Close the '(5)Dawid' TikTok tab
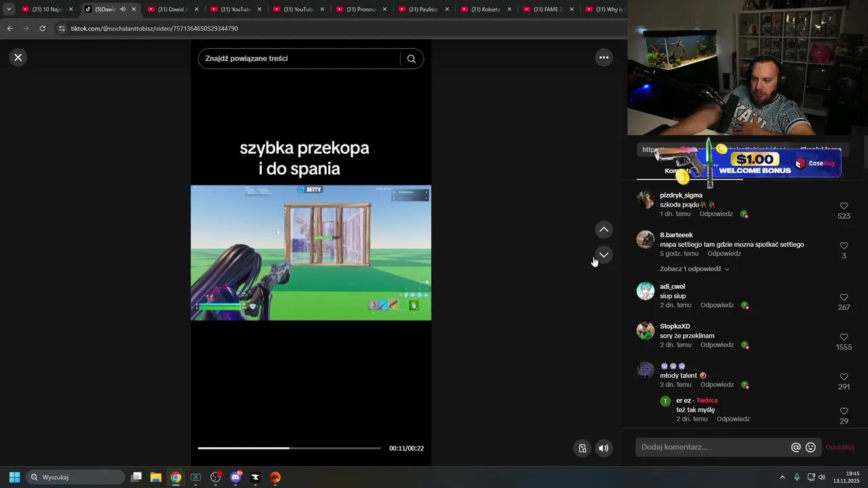Image resolution: width=868 pixels, height=488 pixels. coord(134,9)
